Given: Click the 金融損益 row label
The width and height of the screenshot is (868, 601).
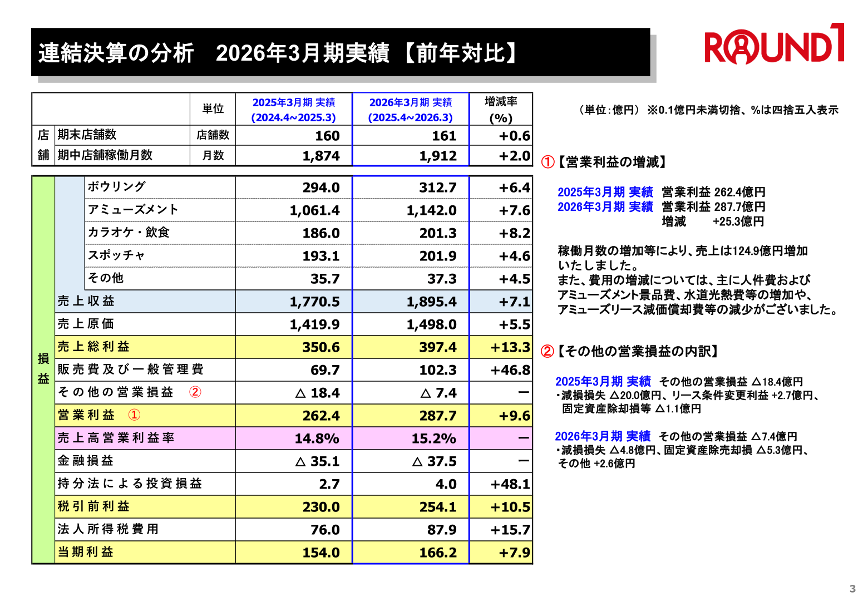Looking at the screenshot, I should tap(86, 461).
